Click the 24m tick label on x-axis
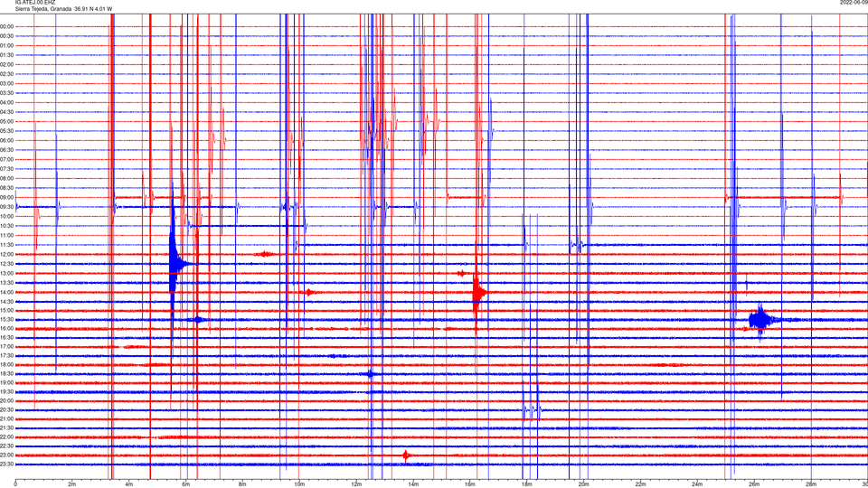Image resolution: width=868 pixels, height=488 pixels. [x=697, y=484]
